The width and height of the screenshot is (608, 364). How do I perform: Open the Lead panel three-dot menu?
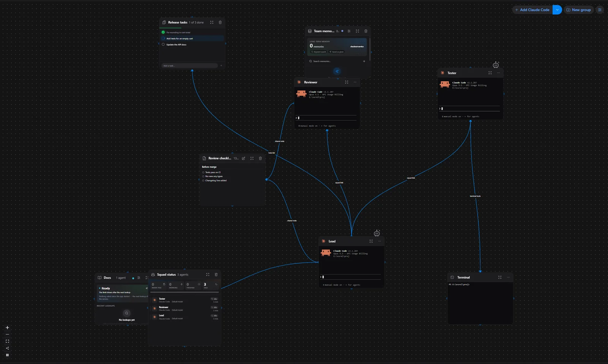380,241
